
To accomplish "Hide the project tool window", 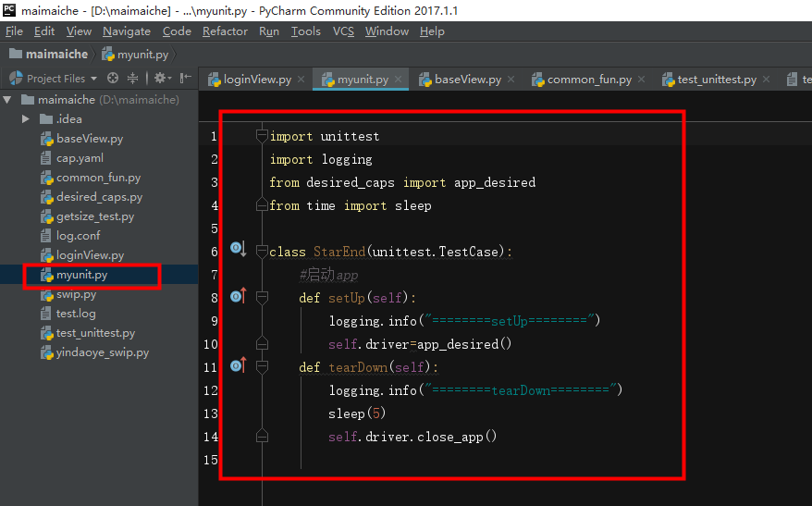I will pyautogui.click(x=185, y=79).
